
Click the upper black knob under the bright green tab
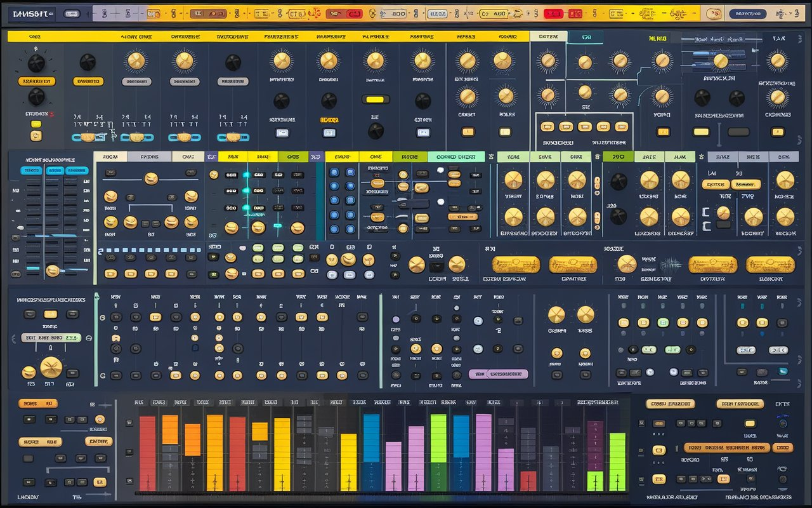coord(618,181)
